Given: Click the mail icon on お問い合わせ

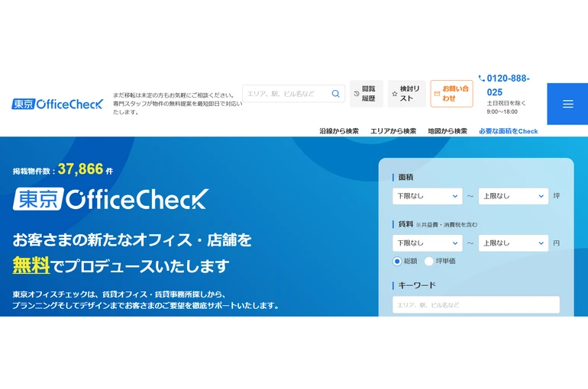Looking at the screenshot, I should coord(437,94).
